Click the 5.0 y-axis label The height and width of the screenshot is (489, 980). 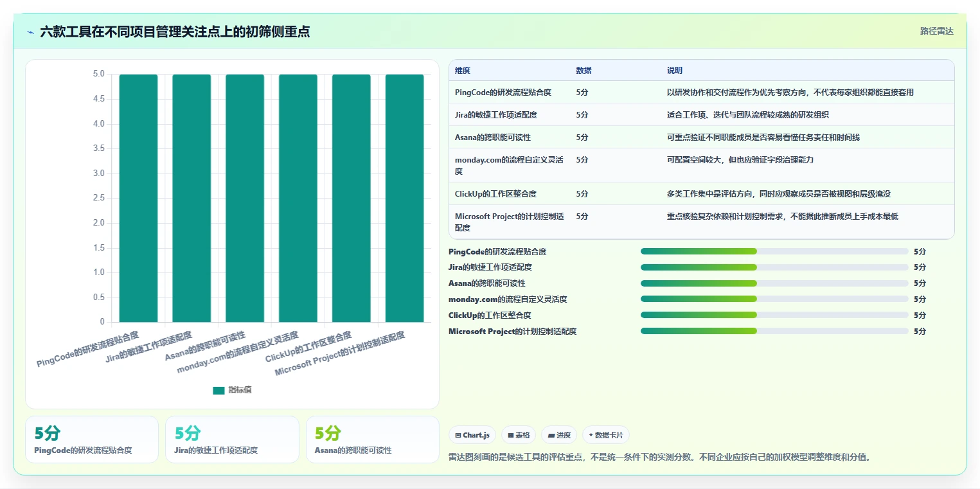[98, 75]
